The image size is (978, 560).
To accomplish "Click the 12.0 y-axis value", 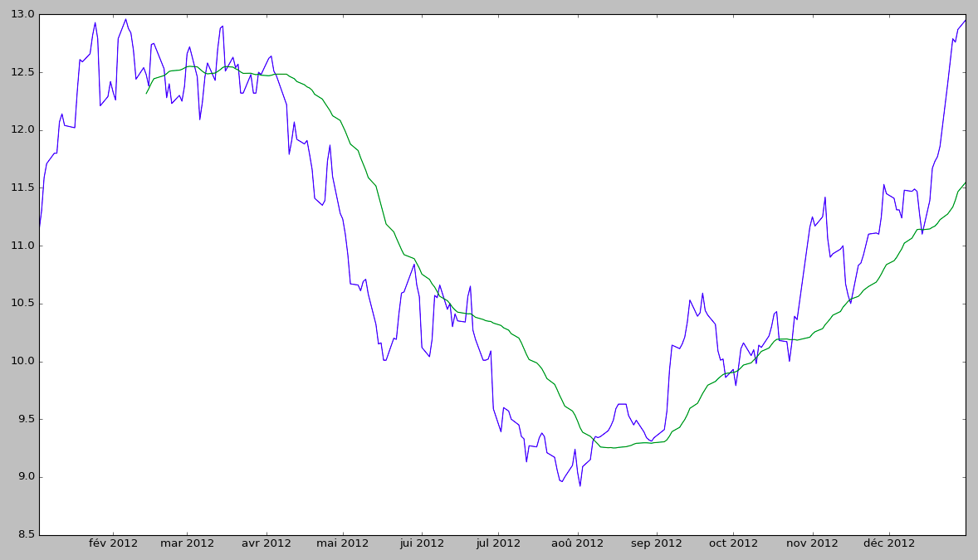I will pyautogui.click(x=22, y=130).
